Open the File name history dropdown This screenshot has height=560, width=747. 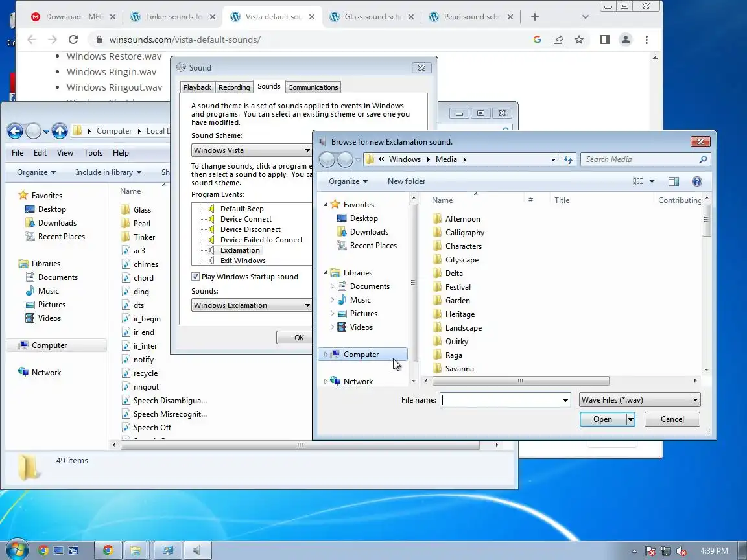click(565, 400)
